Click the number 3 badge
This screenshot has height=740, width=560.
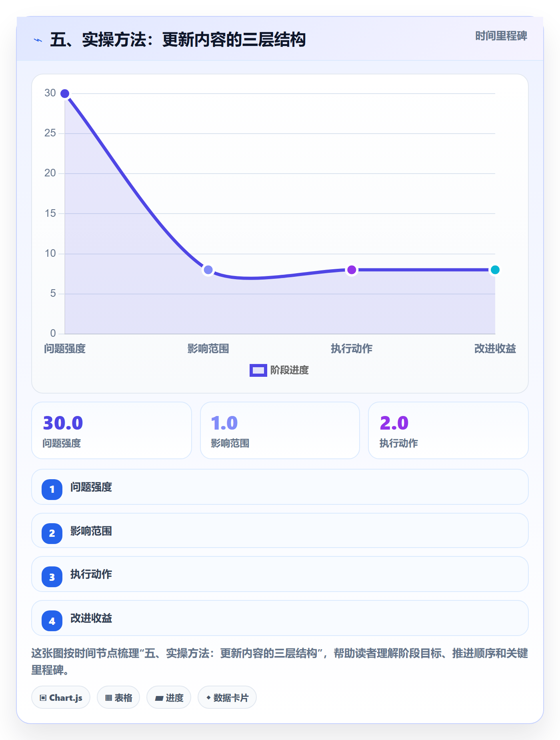click(x=52, y=577)
